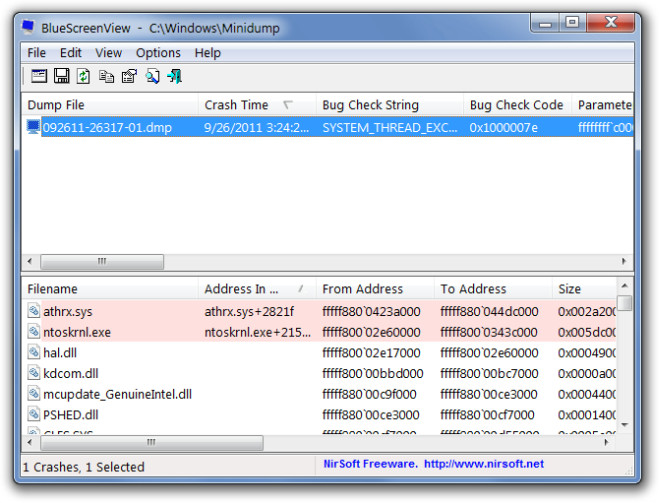The width and height of the screenshot is (660, 503).
Task: Sort by Bug Check String column
Action: click(389, 105)
